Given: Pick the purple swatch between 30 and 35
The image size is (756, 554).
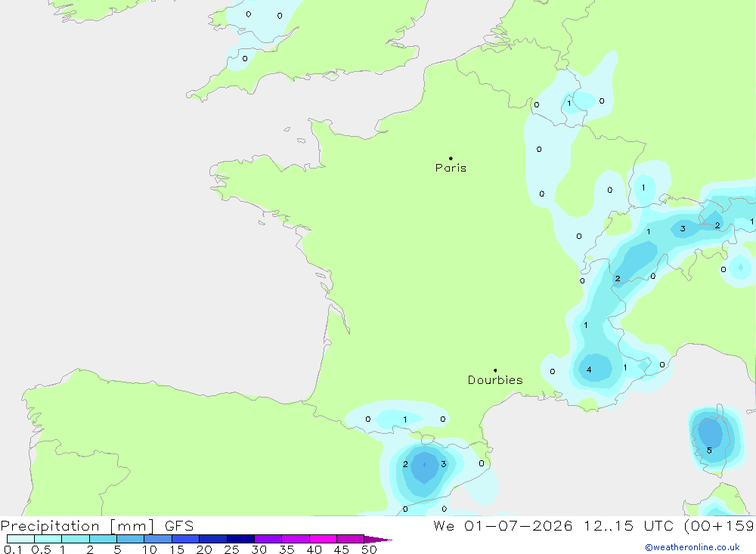Looking at the screenshot, I should (x=268, y=539).
